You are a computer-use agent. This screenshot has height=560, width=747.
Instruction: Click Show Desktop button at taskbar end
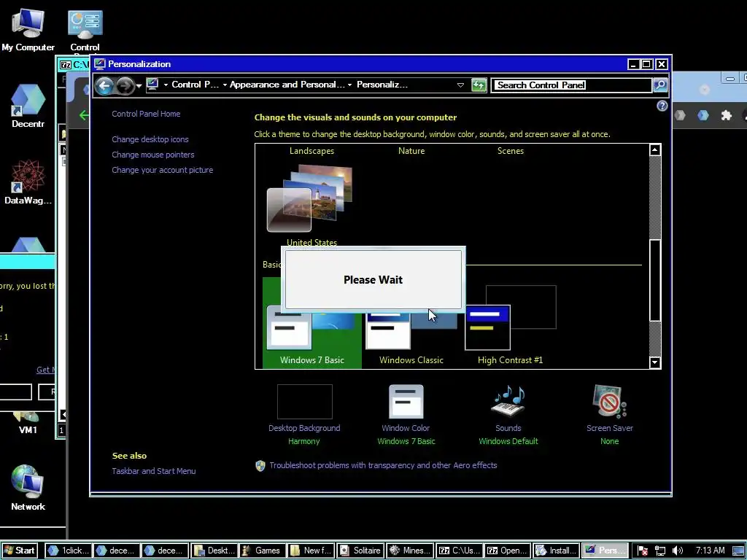point(738,551)
